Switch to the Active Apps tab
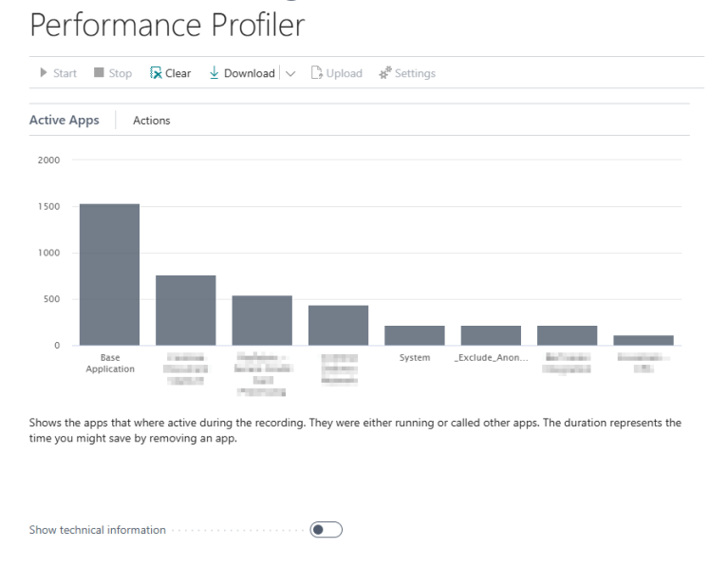Screen dimensions: 728x567 [65, 120]
